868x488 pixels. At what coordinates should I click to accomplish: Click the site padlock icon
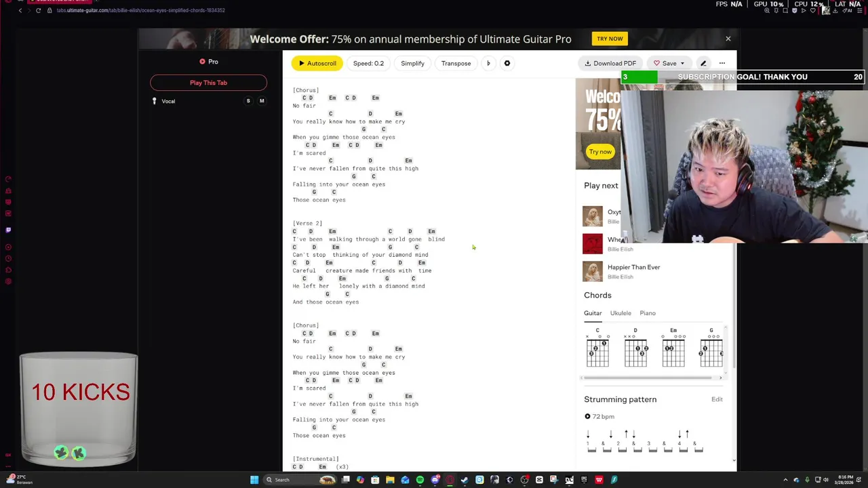click(50, 10)
